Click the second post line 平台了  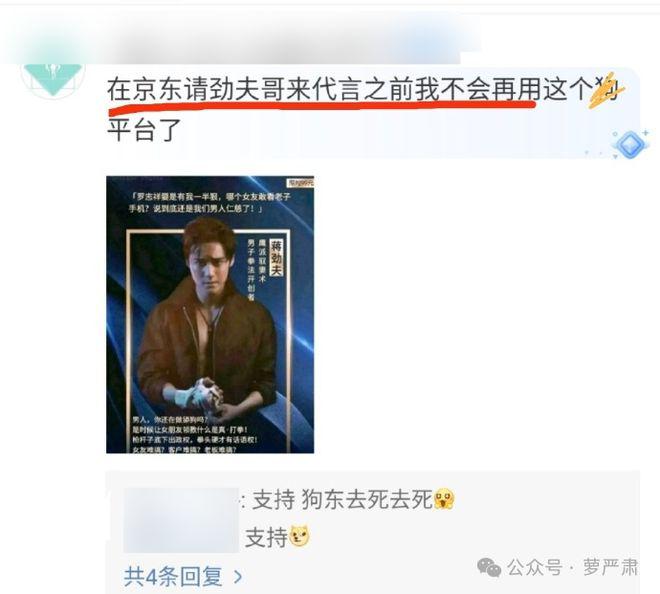144,129
